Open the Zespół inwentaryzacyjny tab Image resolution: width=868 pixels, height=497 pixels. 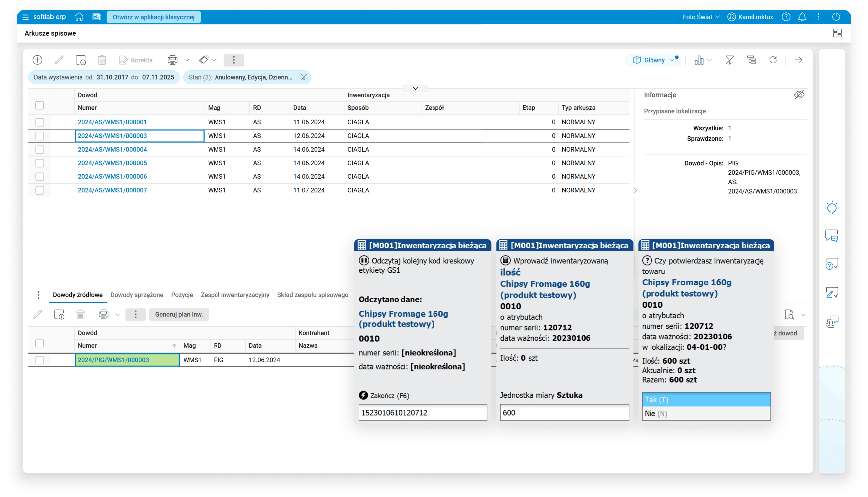234,295
